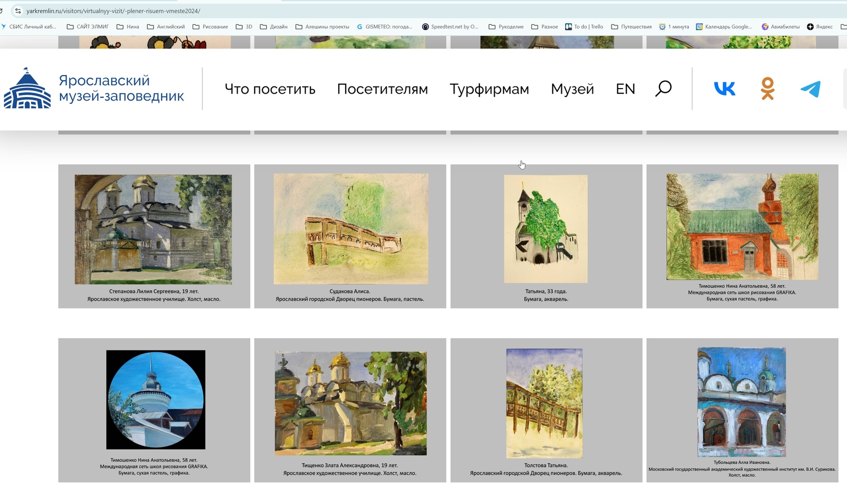Switch site language to EN

click(x=625, y=89)
